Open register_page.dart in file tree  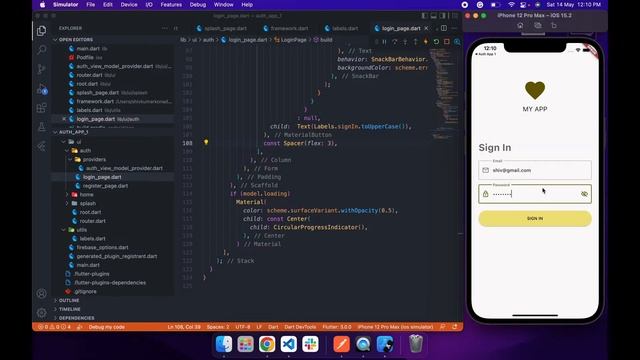click(x=105, y=186)
